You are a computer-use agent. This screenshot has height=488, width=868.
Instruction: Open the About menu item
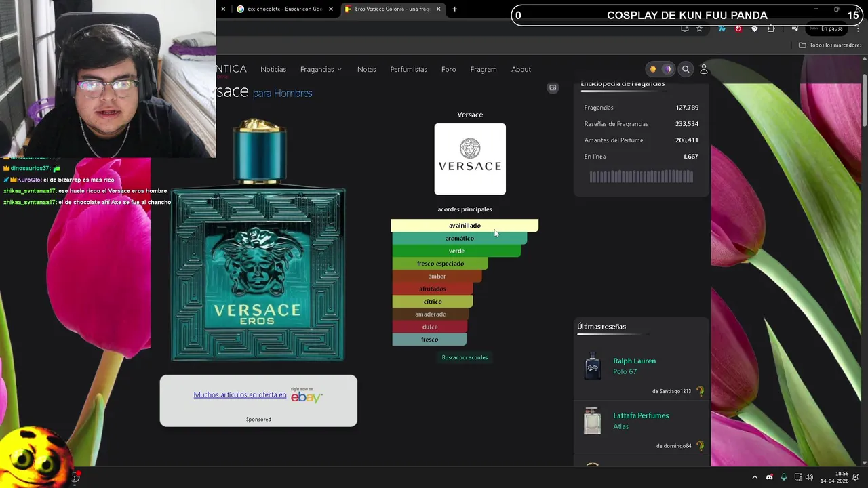click(521, 69)
